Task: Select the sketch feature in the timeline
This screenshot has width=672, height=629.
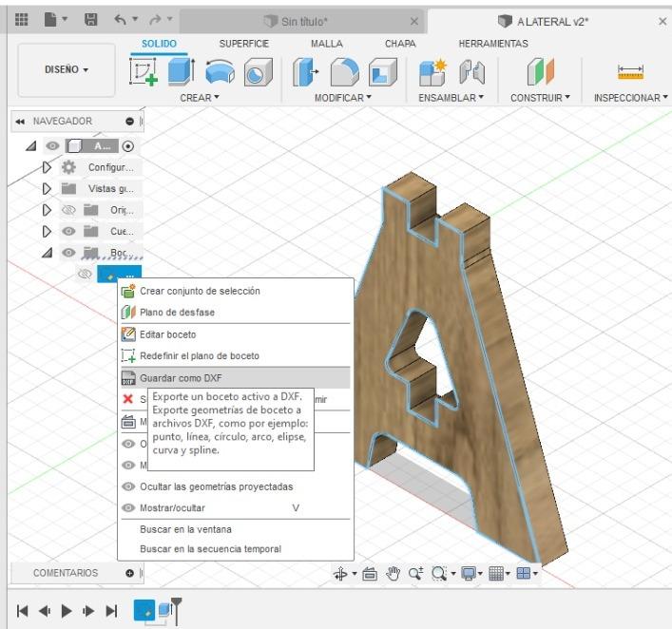Action: (x=144, y=610)
